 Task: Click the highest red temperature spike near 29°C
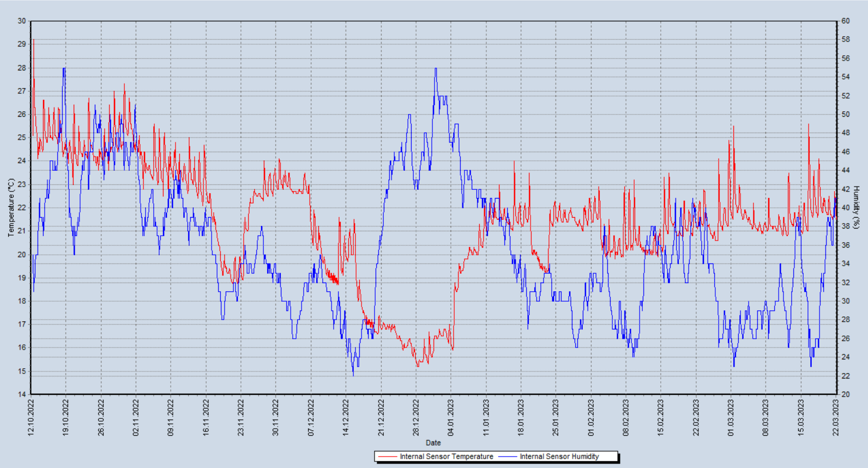tap(33, 40)
